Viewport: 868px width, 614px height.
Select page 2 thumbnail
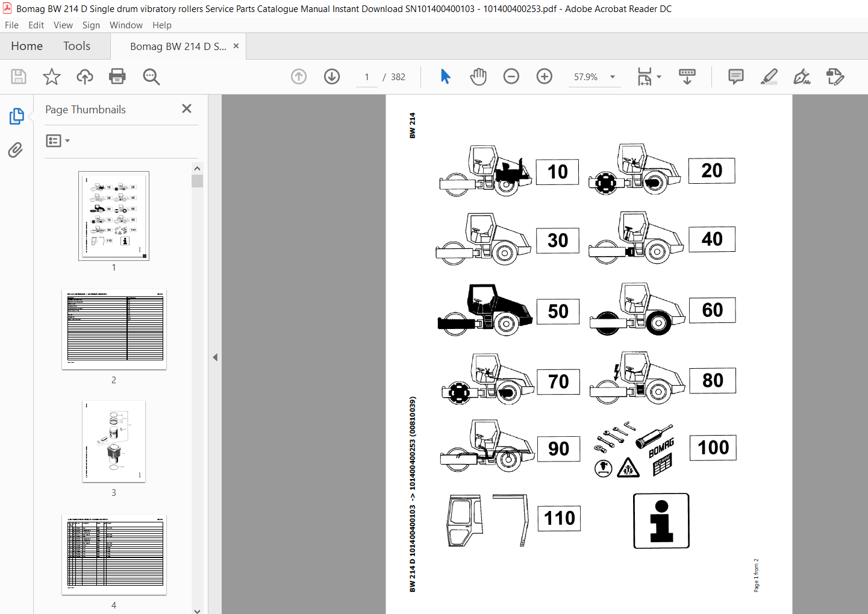[114, 329]
